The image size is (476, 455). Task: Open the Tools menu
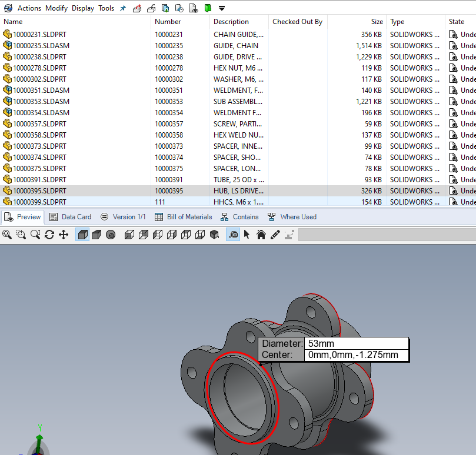(106, 8)
